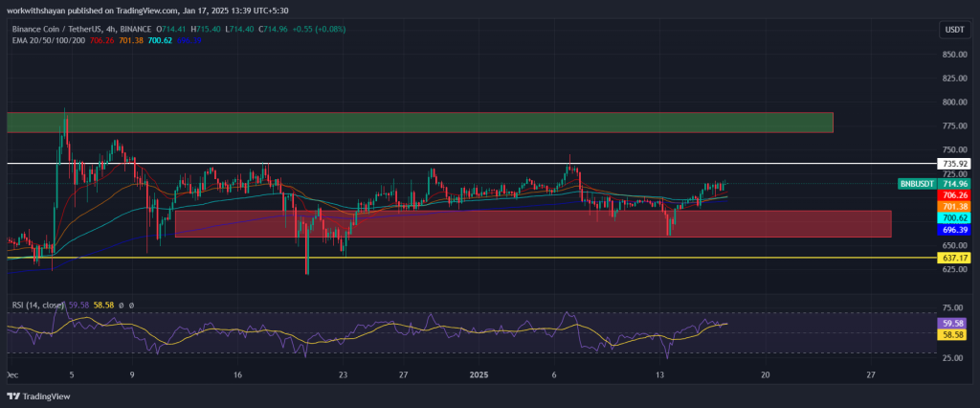Click date label 23 on time axis
980x408 pixels.
pyautogui.click(x=344, y=374)
